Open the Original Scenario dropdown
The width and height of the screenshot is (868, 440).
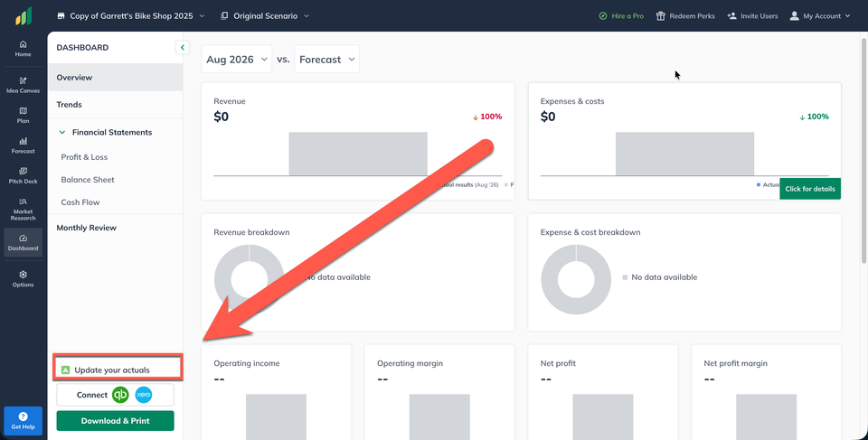point(265,16)
